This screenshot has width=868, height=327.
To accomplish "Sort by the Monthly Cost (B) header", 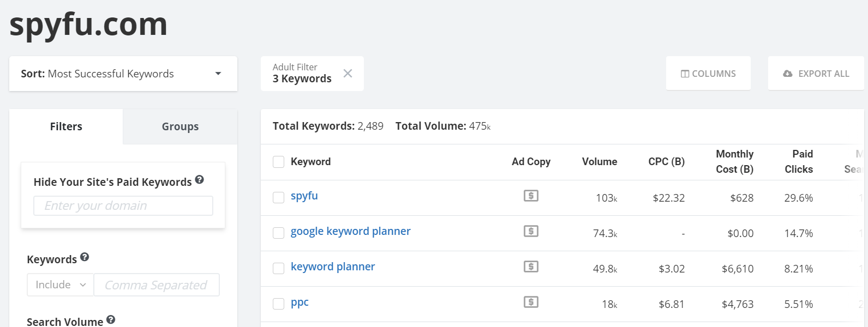I will 734,162.
